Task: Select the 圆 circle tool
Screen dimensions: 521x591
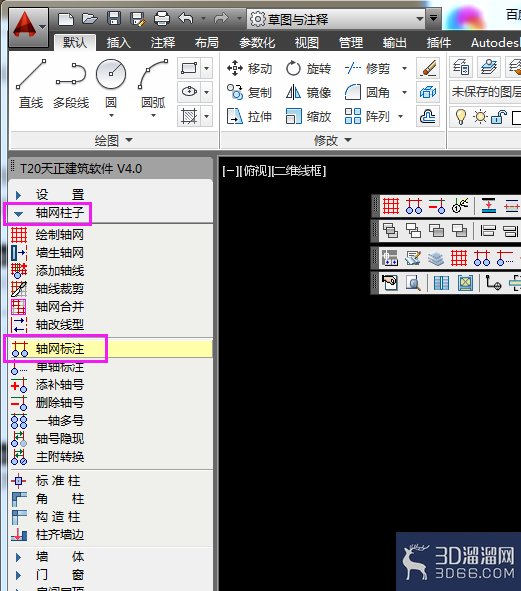Action: click(111, 84)
